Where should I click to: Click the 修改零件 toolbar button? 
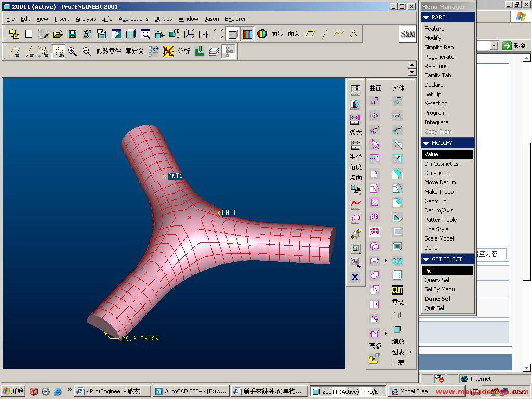(x=109, y=51)
